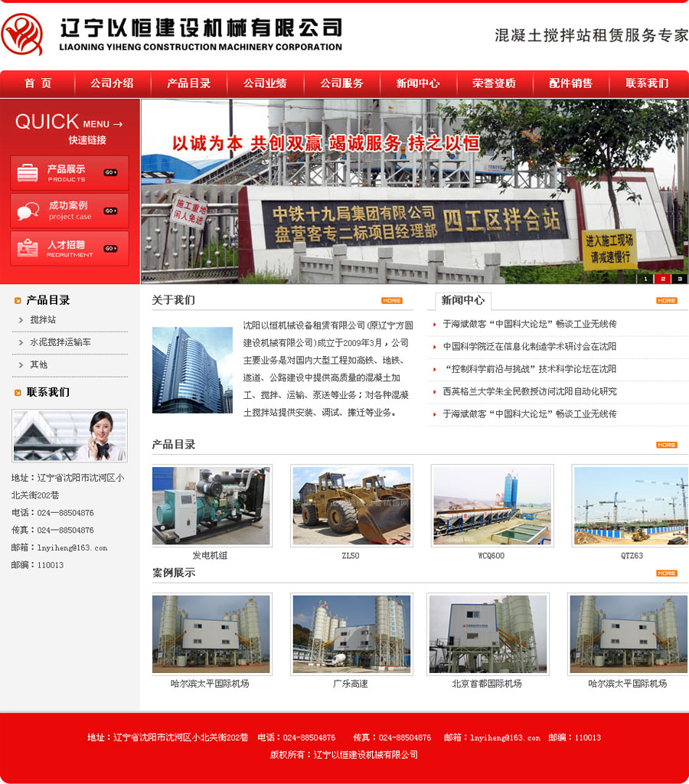Expand 搅拌站 category in sidebar
The width and height of the screenshot is (689, 784).
[x=43, y=320]
